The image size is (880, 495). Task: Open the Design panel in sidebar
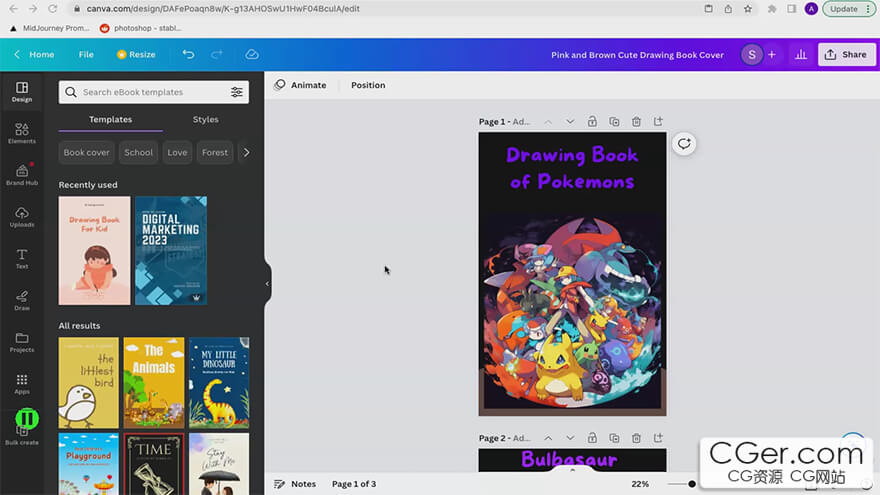22,91
